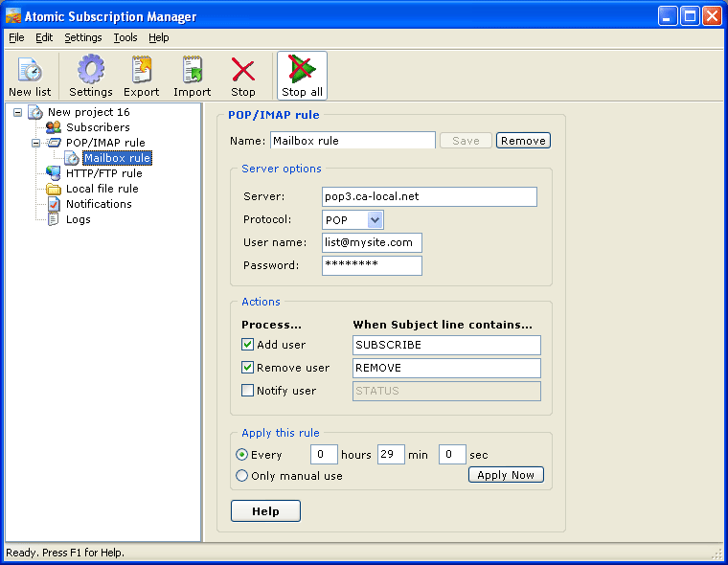Click the Remove button
The width and height of the screenshot is (728, 565).
[x=523, y=141]
